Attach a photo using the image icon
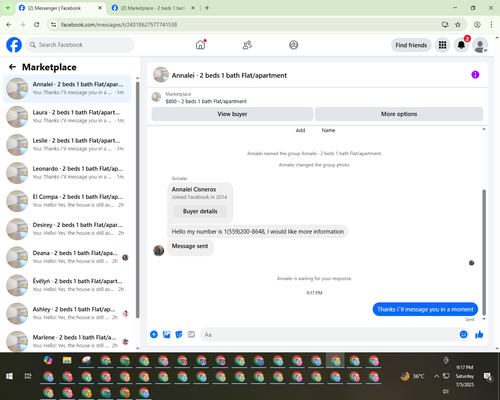The image size is (500, 400). (166, 334)
